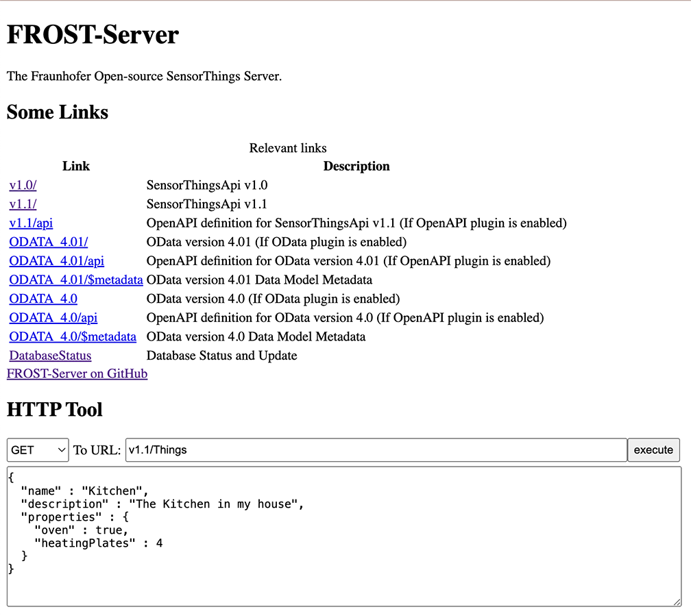
Task: Click the FROST-Server page heading
Action: pyautogui.click(x=93, y=35)
